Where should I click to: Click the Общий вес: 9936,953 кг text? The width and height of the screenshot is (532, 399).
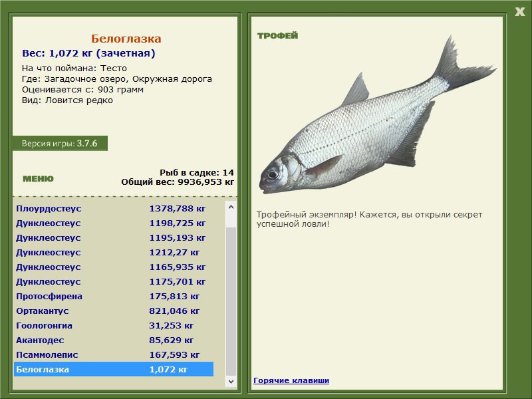[178, 182]
